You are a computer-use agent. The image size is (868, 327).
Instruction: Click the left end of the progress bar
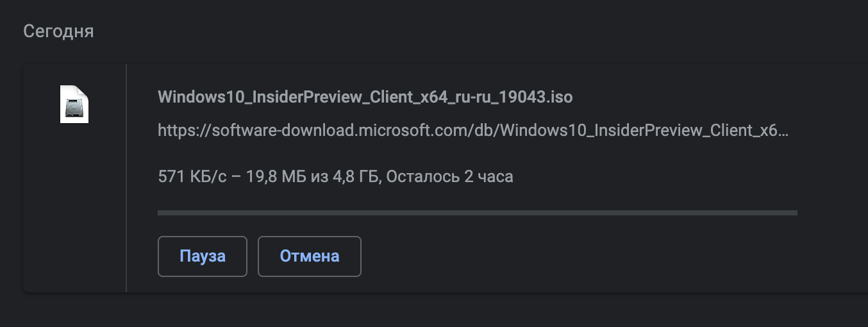point(162,212)
